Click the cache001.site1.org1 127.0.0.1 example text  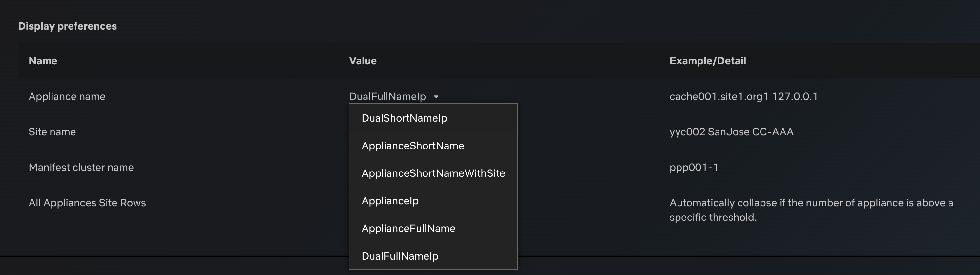pos(743,96)
